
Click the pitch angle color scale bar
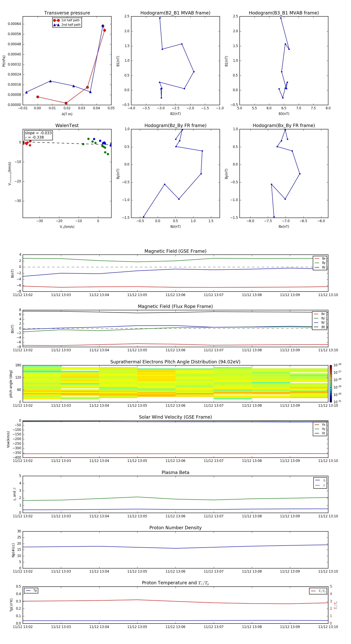point(331,384)
